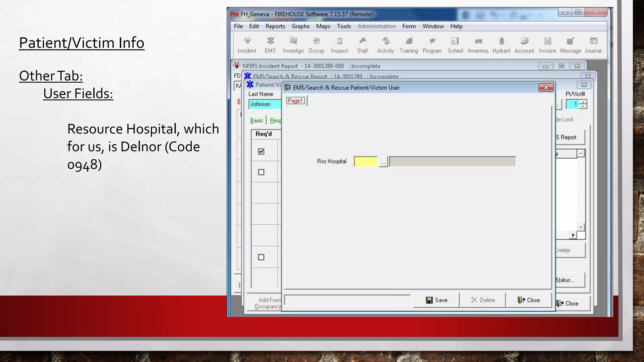Screen dimensions: 644x362
Task: Open the Program toolbar icon
Action: 432,45
